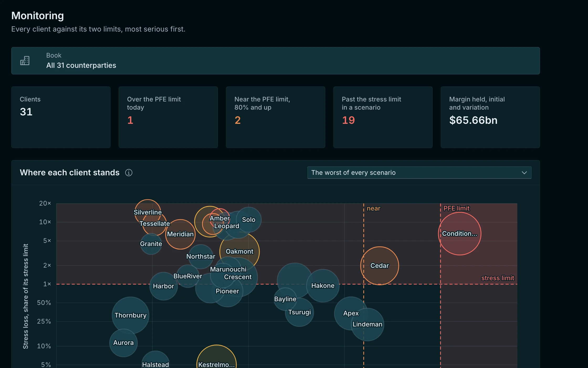The width and height of the screenshot is (588, 368).
Task: Select the Cedar bubble on the chart
Action: pos(380,266)
